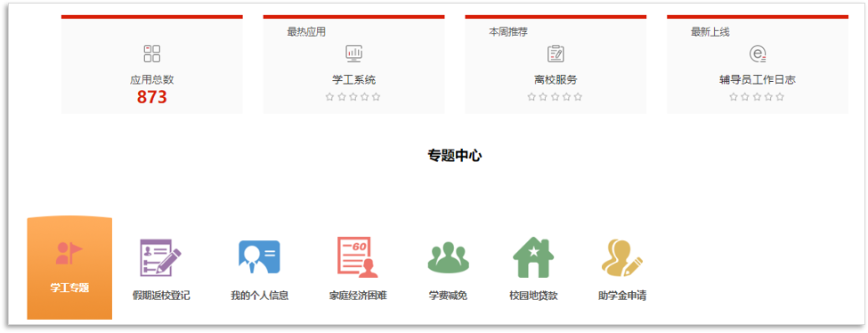Click the 助学金申请 label text
Screen dimensions: 868x333
tap(622, 296)
